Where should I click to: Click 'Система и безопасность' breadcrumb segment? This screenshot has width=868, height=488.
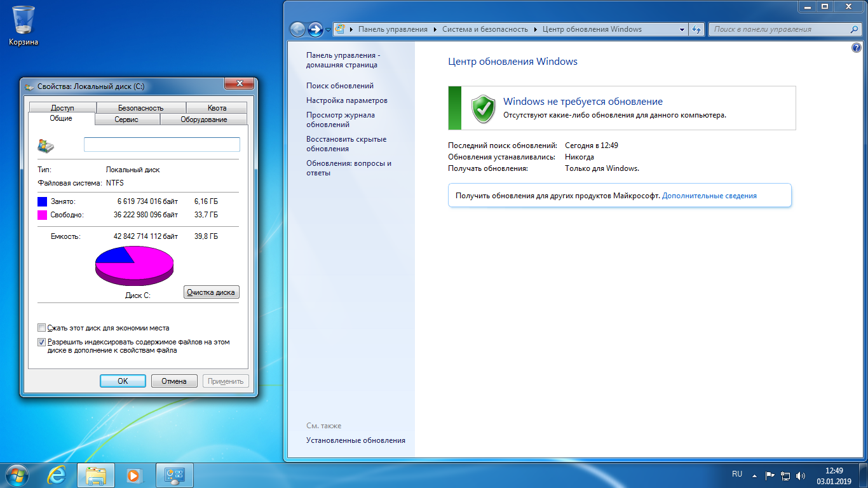click(485, 29)
